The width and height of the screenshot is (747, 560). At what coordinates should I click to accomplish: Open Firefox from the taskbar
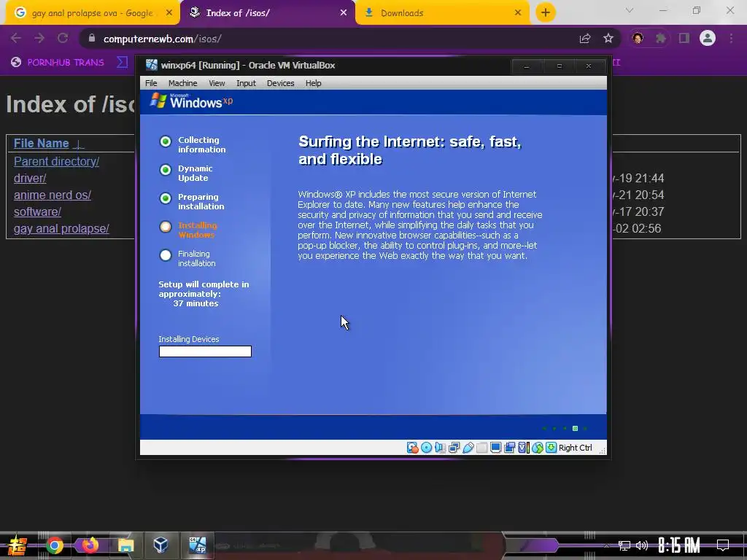(x=90, y=545)
